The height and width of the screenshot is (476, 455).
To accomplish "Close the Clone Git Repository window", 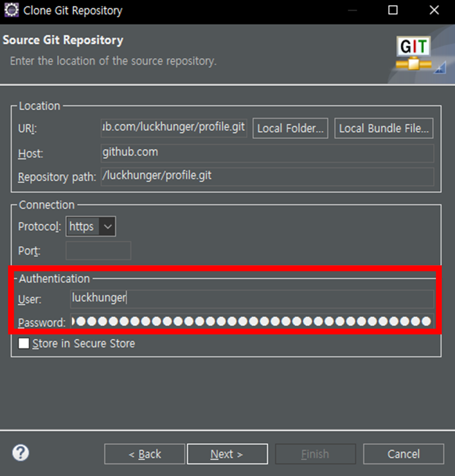I will click(434, 10).
